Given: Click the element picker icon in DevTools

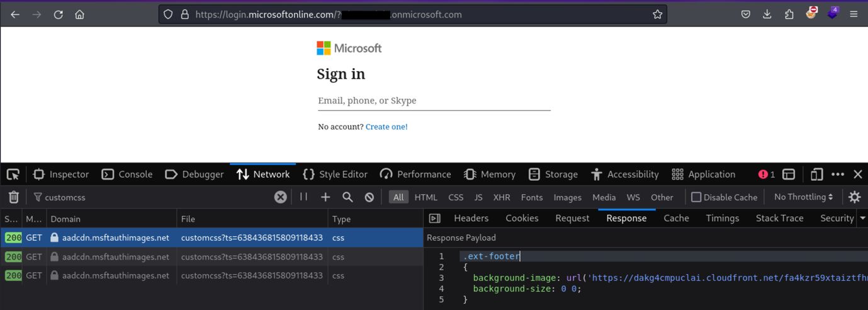Looking at the screenshot, I should [13, 175].
